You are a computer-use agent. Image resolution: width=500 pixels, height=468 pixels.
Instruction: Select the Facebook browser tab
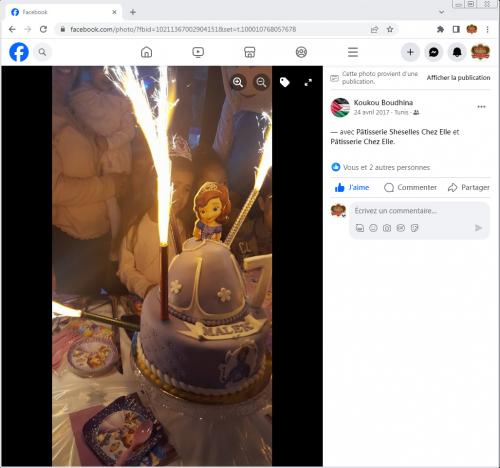(x=63, y=12)
